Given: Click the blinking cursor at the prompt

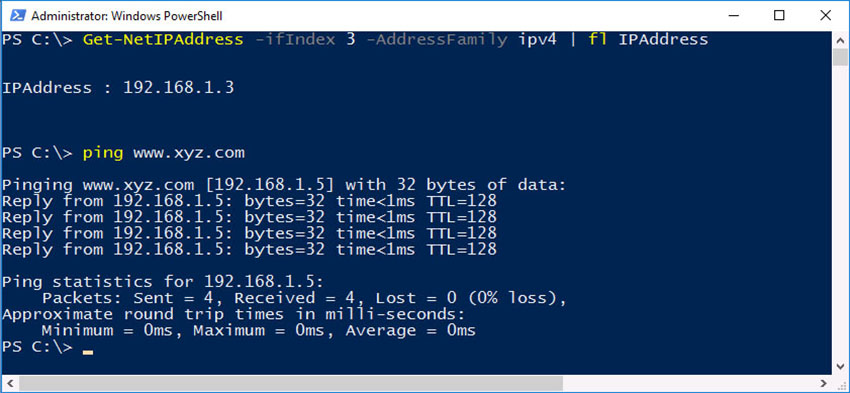Looking at the screenshot, I should 88,352.
